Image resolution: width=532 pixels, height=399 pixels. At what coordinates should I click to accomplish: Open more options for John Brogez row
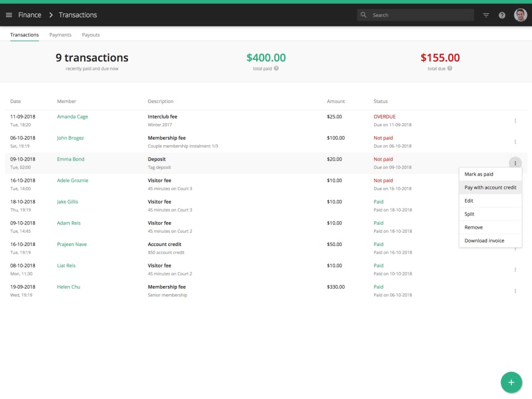click(515, 142)
